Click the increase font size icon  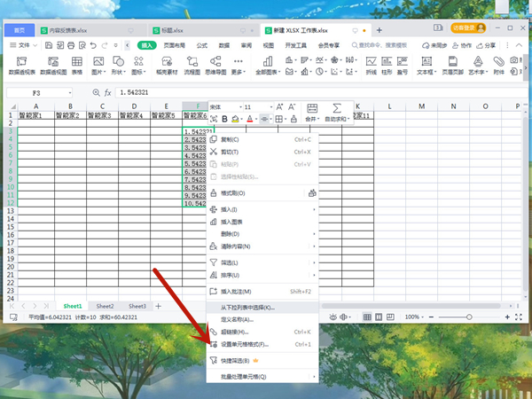click(x=280, y=106)
